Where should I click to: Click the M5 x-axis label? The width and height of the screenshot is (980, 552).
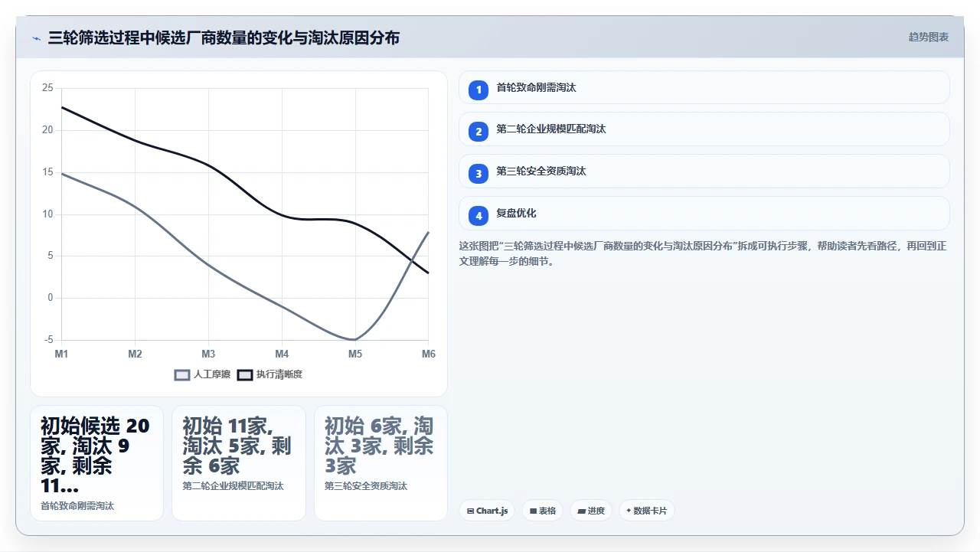click(355, 354)
